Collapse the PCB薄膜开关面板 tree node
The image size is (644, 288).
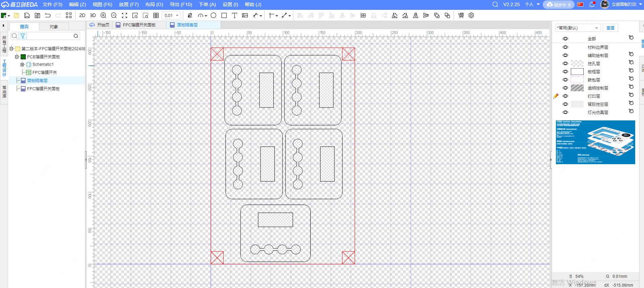click(17, 57)
